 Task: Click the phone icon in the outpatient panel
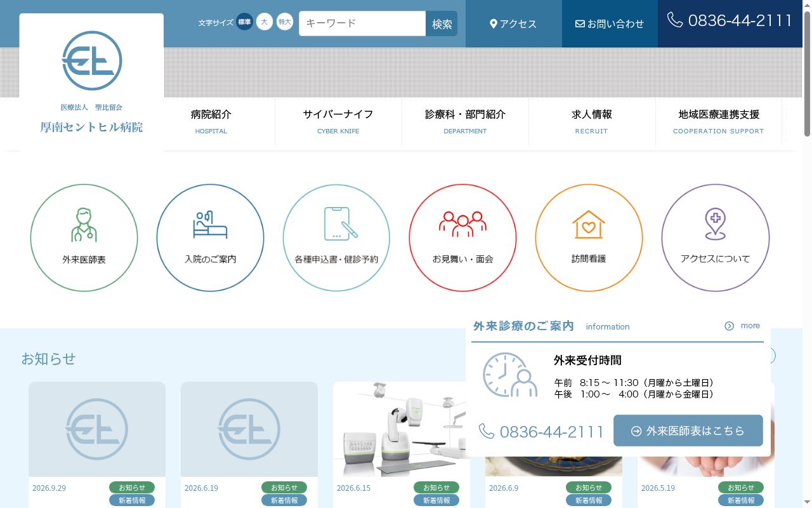[487, 432]
